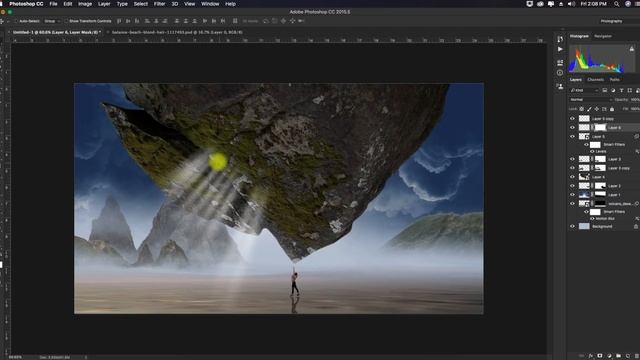Screen dimensions: 640x360
Task: Open the Filter menu
Action: [160, 4]
